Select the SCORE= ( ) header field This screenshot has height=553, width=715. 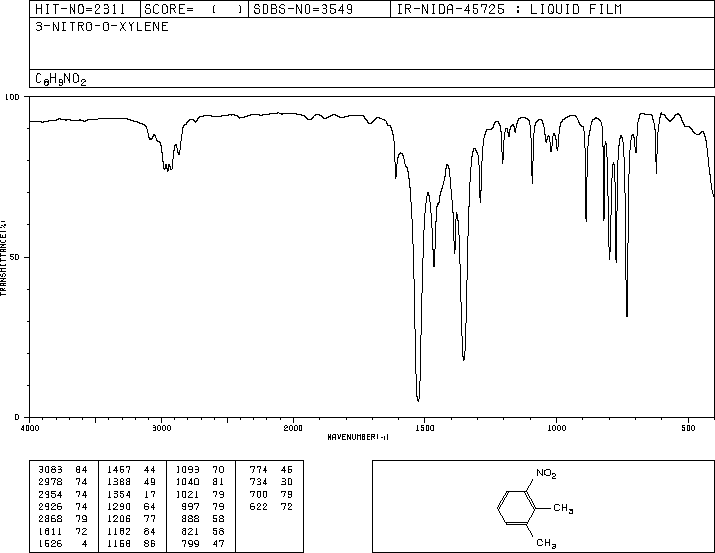(x=194, y=9)
